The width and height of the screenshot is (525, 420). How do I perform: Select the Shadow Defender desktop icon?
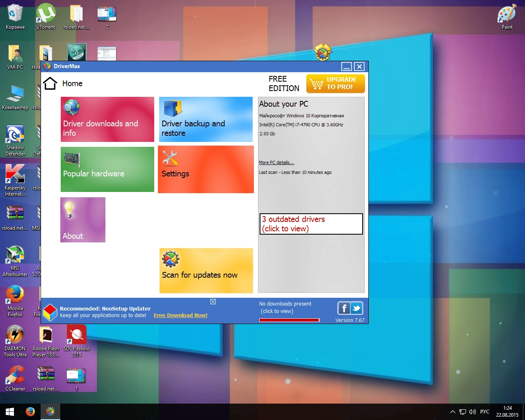(15, 140)
